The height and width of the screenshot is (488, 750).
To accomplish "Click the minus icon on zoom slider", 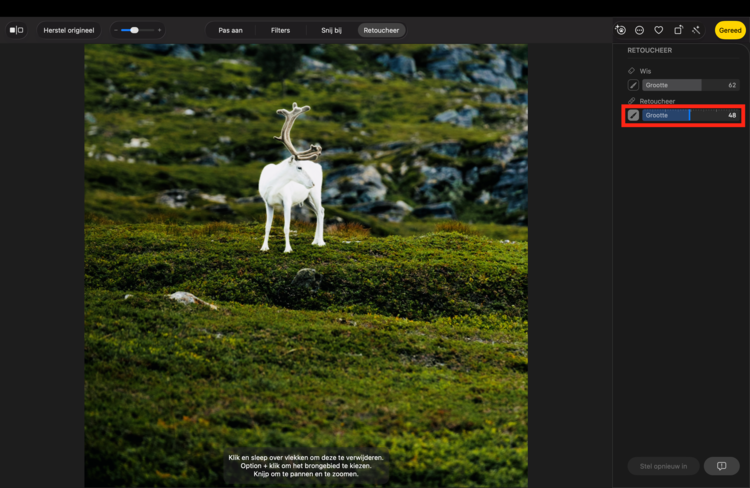I will (x=116, y=30).
